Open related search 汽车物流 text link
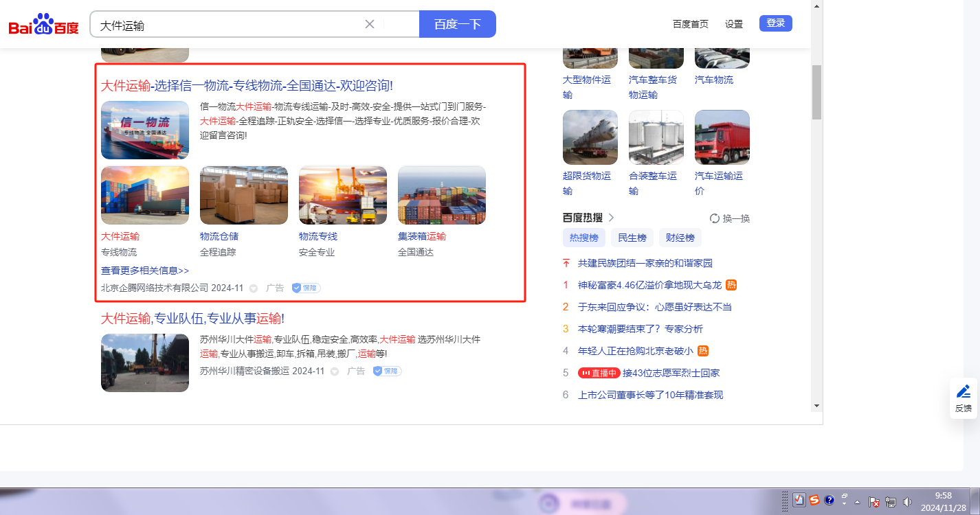The height and width of the screenshot is (515, 980). [x=714, y=80]
